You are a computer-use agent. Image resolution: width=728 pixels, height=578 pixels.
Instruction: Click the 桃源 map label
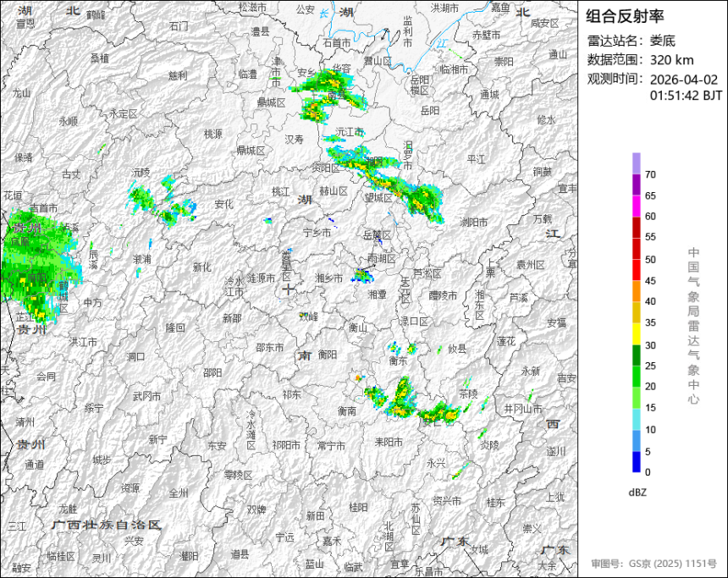point(213,134)
